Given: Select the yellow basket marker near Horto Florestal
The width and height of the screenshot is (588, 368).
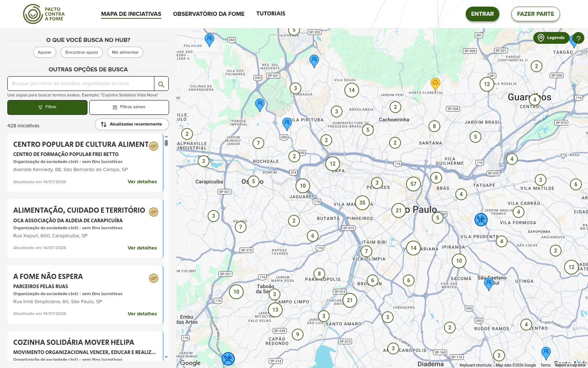Looking at the screenshot, I should pyautogui.click(x=435, y=84).
